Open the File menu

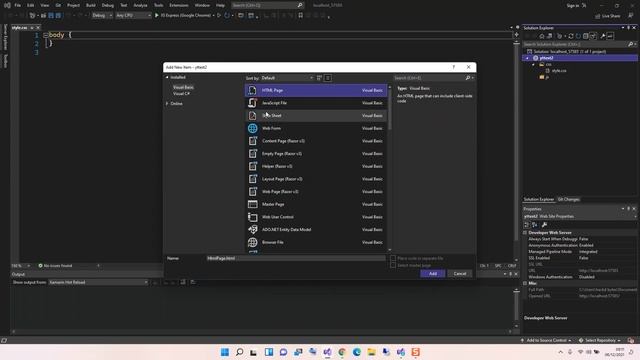point(18,5)
